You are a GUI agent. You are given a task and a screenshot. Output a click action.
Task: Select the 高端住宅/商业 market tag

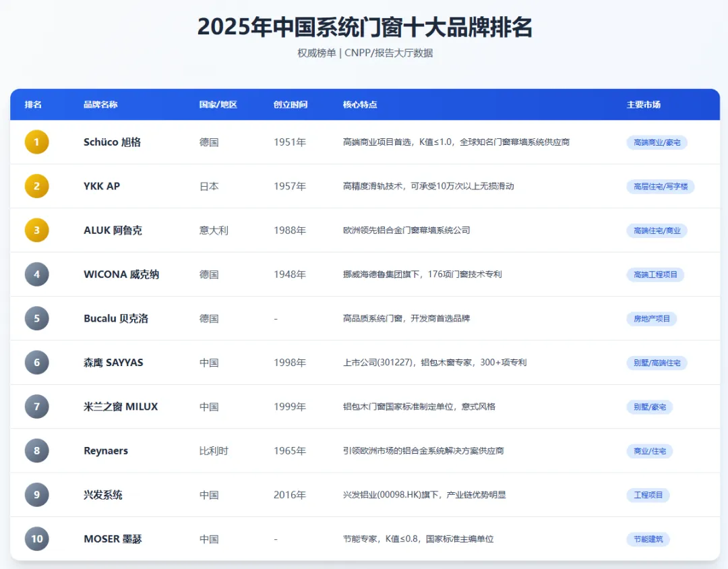coord(657,231)
